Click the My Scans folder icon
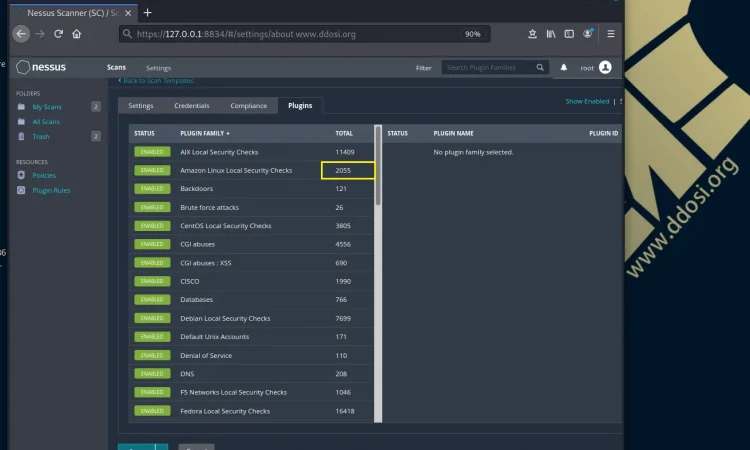 21,107
